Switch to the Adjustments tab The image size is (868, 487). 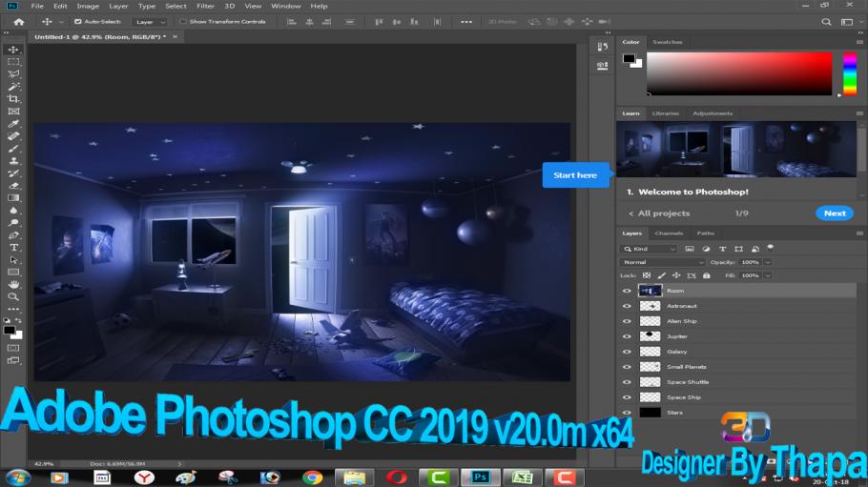[713, 113]
